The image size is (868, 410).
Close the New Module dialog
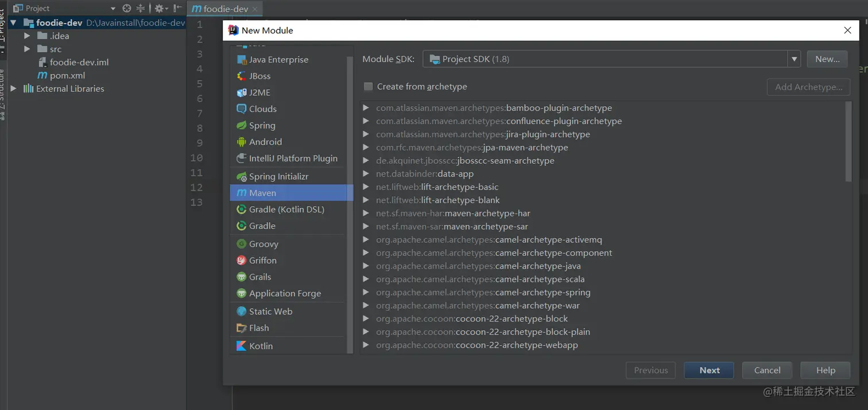tap(847, 30)
